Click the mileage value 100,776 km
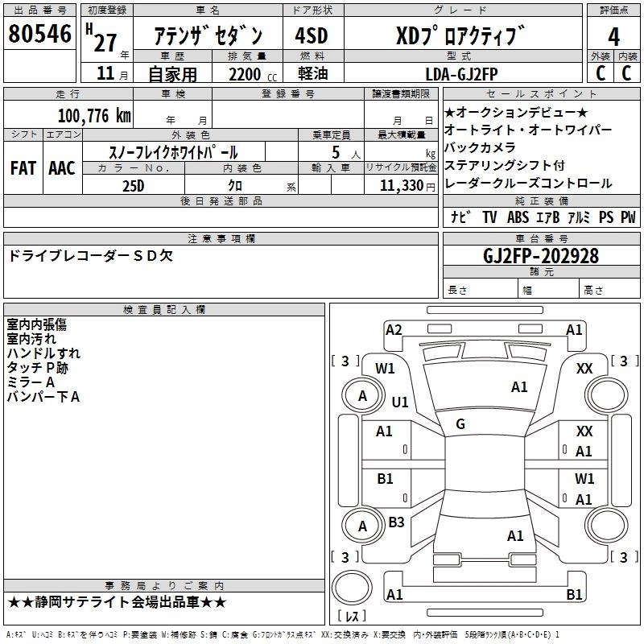 click(93, 116)
